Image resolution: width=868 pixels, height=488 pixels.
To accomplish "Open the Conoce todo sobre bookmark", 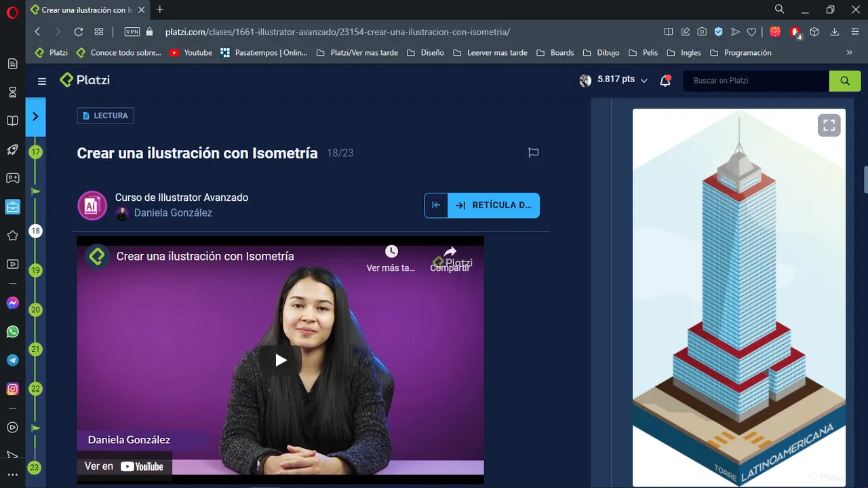I will (x=119, y=52).
